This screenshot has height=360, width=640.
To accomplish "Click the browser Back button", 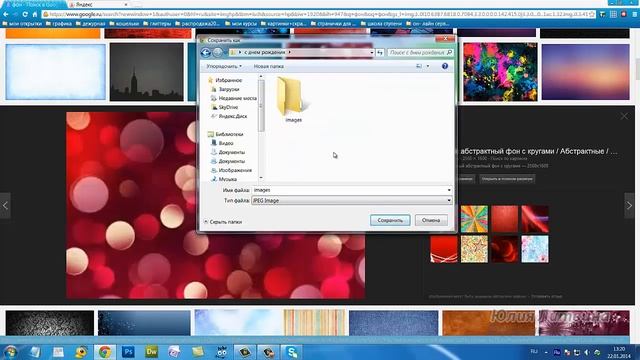I will pyautogui.click(x=6, y=14).
